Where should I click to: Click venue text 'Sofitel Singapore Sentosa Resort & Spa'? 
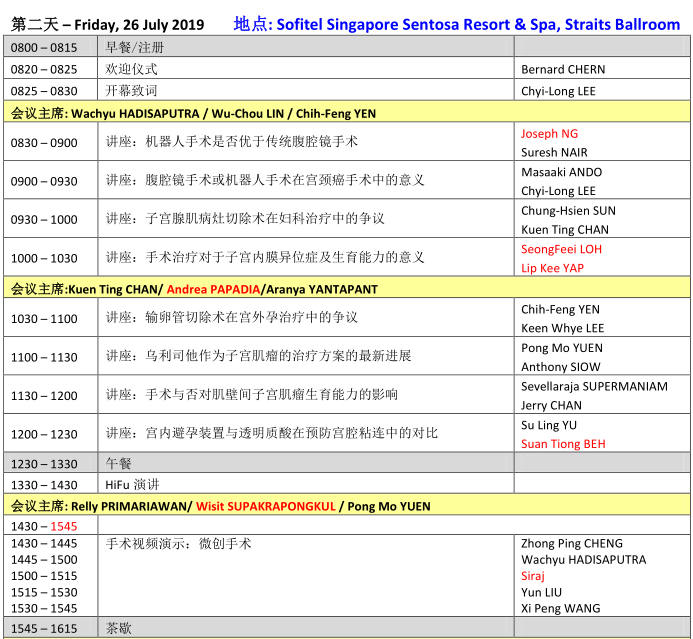coord(417,24)
